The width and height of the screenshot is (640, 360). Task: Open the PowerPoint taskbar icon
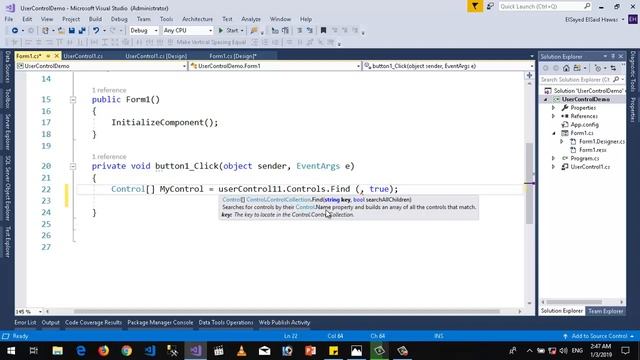310,351
